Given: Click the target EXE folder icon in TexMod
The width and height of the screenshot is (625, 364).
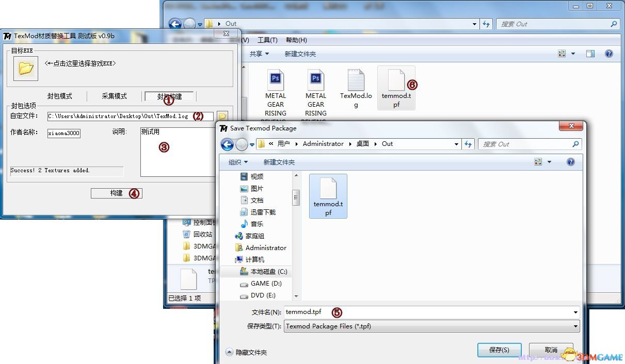Looking at the screenshot, I should click(26, 69).
